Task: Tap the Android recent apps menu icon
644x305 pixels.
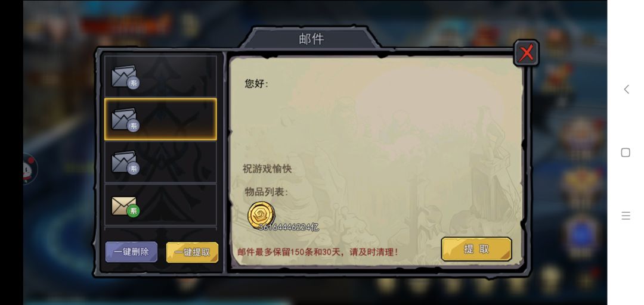Action: (x=626, y=216)
